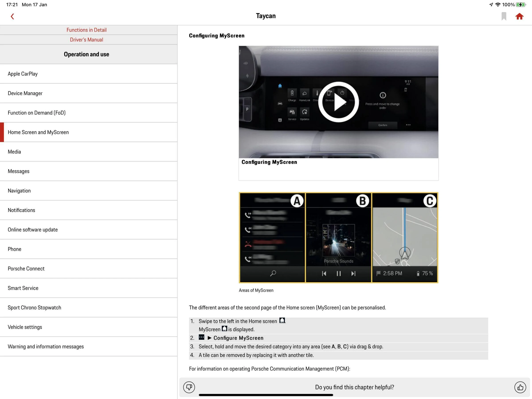Click the video caption Configuring MyScreen

coord(269,162)
